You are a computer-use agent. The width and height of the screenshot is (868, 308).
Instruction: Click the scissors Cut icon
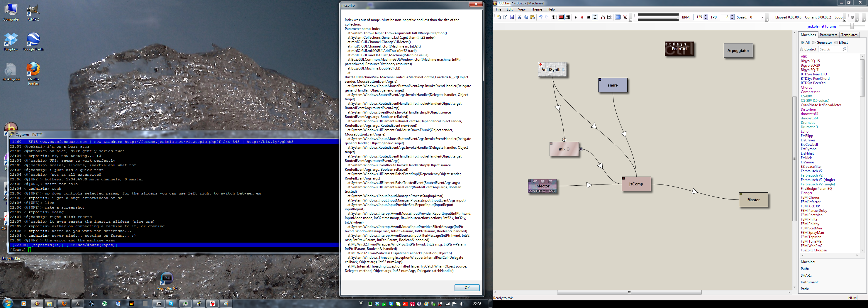pos(519,17)
